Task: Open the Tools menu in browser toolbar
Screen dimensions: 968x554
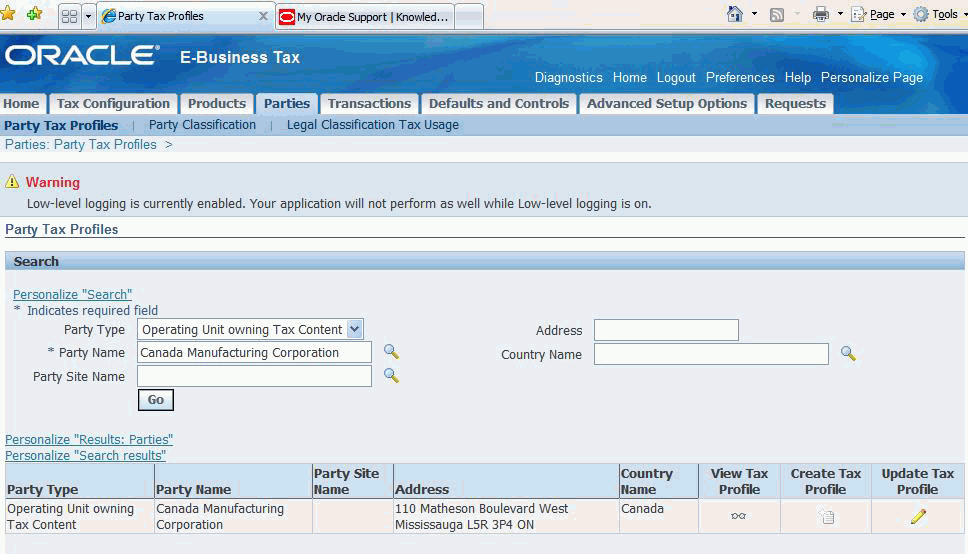Action: point(940,14)
